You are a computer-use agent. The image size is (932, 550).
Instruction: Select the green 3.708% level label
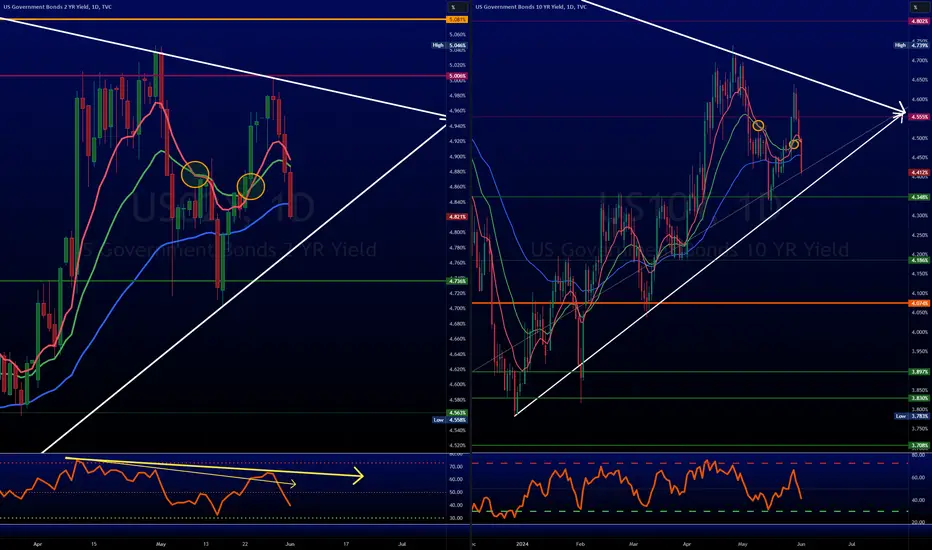[x=920, y=445]
